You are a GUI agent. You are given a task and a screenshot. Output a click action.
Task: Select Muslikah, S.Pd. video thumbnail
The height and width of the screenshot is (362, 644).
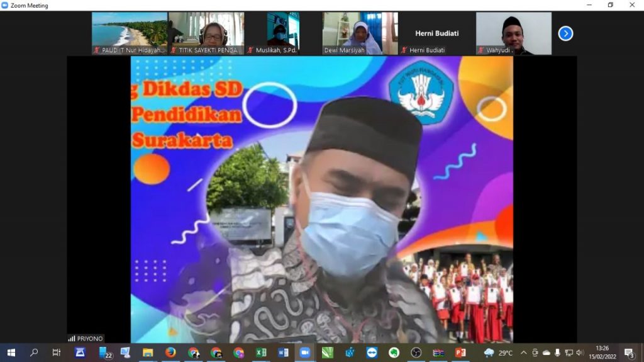283,33
